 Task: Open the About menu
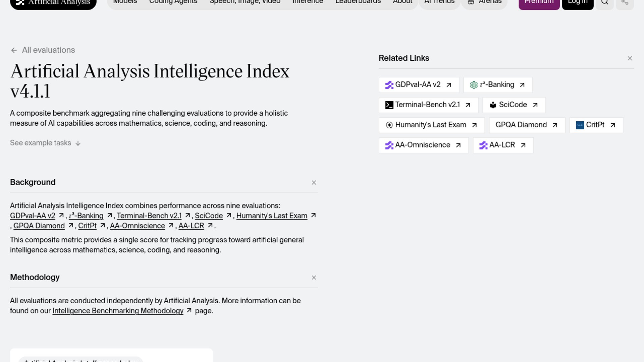click(x=402, y=3)
